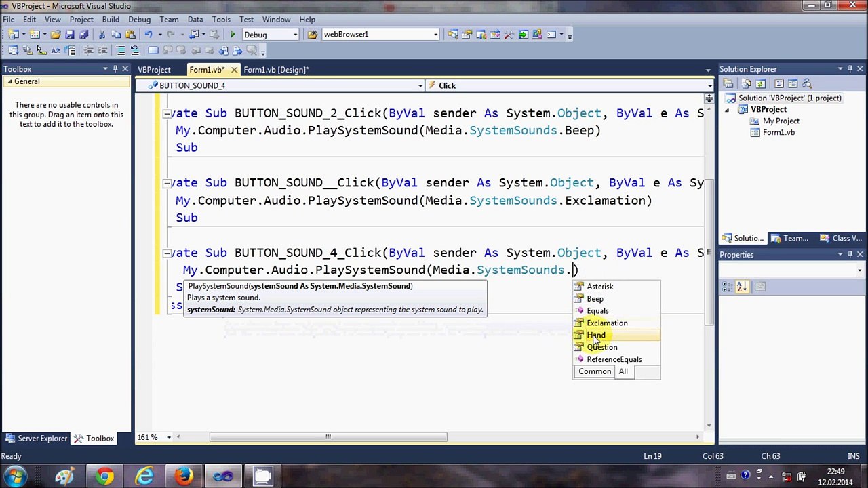Viewport: 868px width, 488px height.
Task: Toggle Categorized view in Properties panel
Action: tap(728, 287)
